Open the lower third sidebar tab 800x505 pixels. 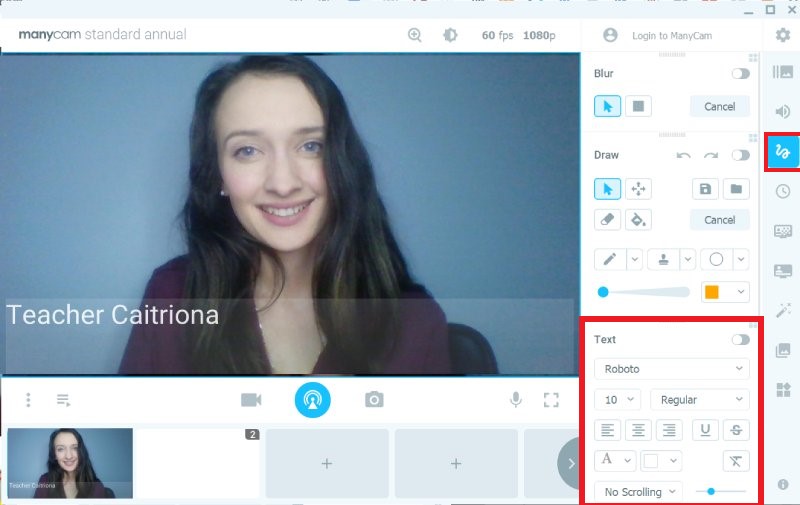pos(783,271)
